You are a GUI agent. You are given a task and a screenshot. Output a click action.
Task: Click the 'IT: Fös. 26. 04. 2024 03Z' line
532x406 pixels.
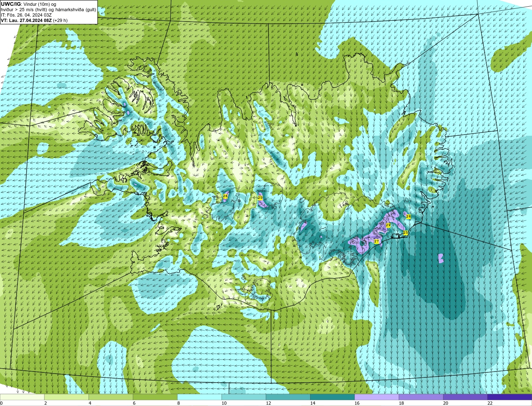26,15
